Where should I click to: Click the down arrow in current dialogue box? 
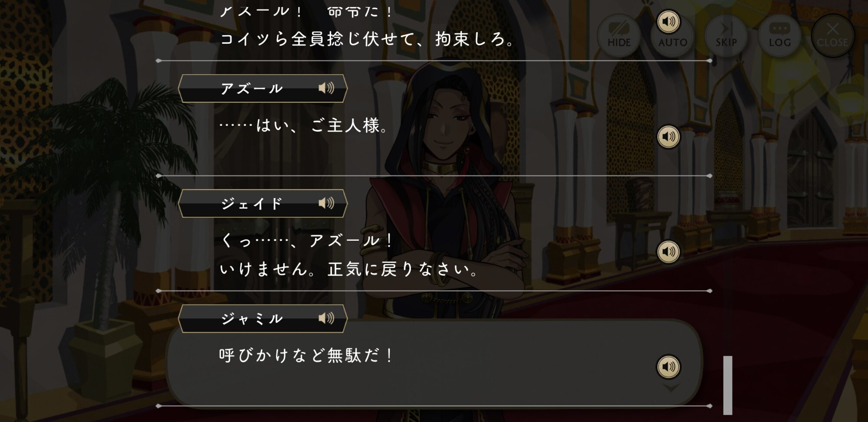[671, 388]
